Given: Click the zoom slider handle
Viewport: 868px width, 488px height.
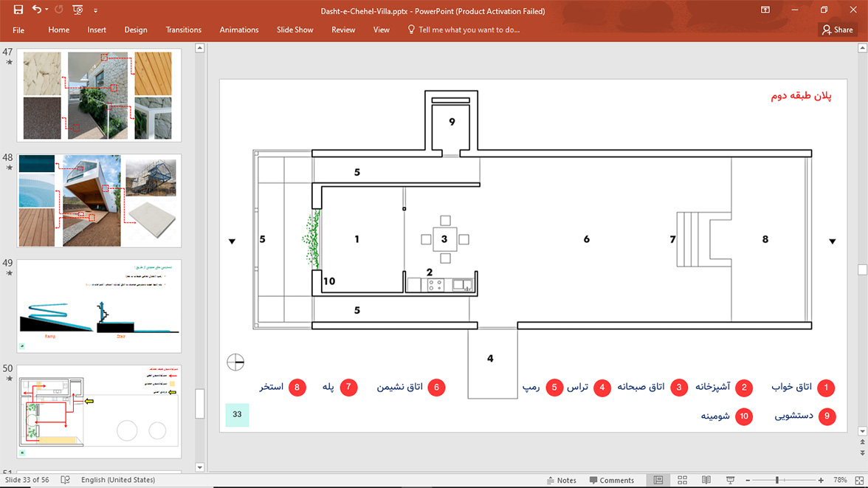Looking at the screenshot, I should click(x=777, y=480).
